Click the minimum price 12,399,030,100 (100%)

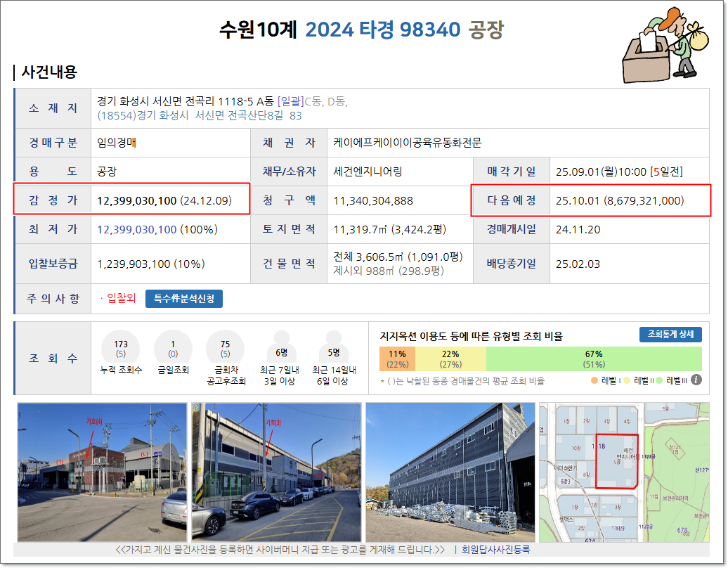pyautogui.click(x=157, y=229)
